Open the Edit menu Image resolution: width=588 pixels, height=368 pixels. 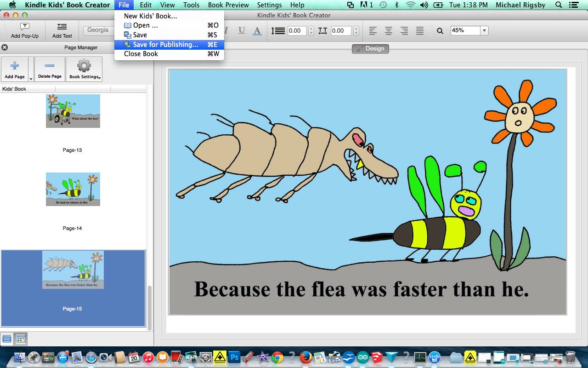pos(146,5)
